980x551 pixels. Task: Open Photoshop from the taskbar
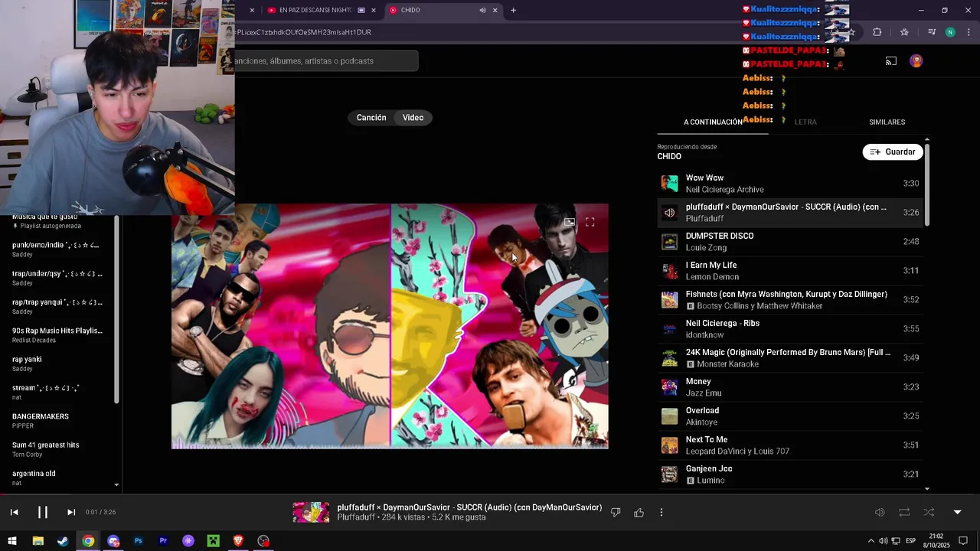(138, 541)
